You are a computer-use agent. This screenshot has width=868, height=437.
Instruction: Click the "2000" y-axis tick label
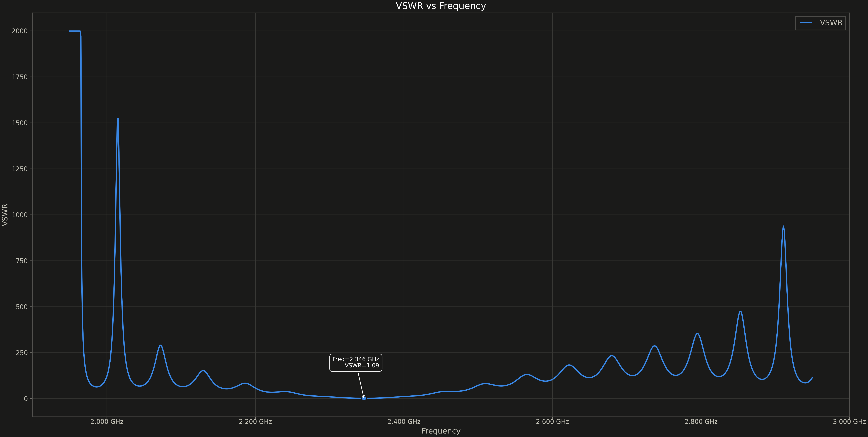click(20, 31)
